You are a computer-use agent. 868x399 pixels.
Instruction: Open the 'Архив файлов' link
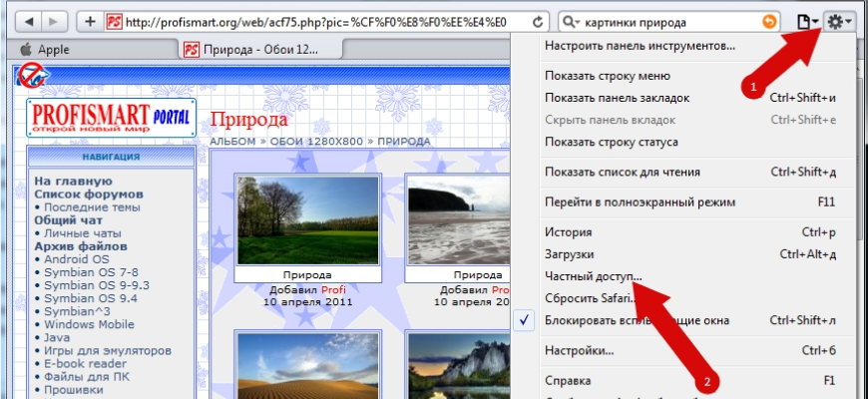coord(81,246)
